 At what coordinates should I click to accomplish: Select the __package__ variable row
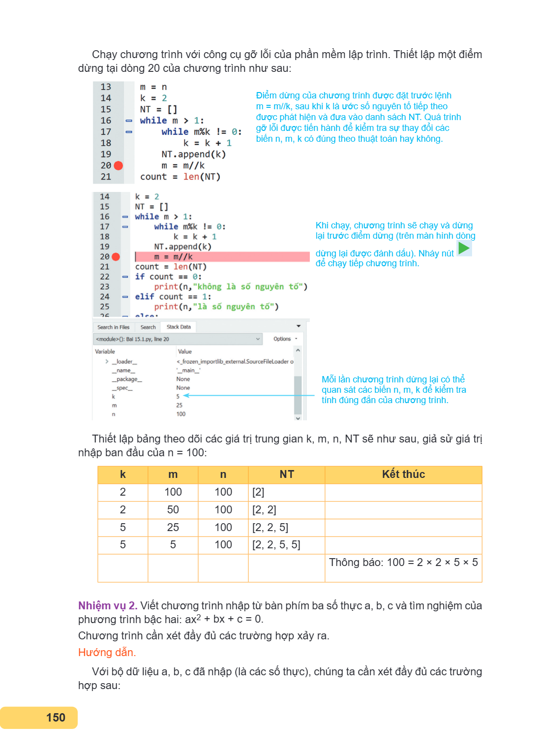point(127,379)
